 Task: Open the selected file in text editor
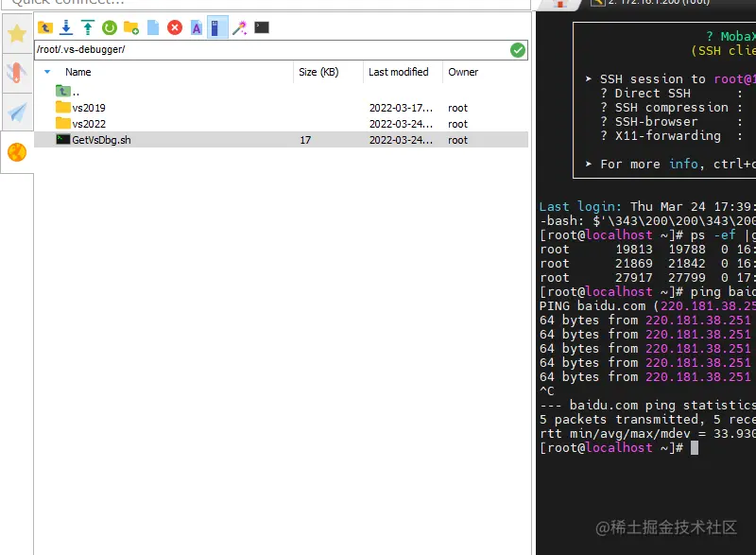(196, 27)
